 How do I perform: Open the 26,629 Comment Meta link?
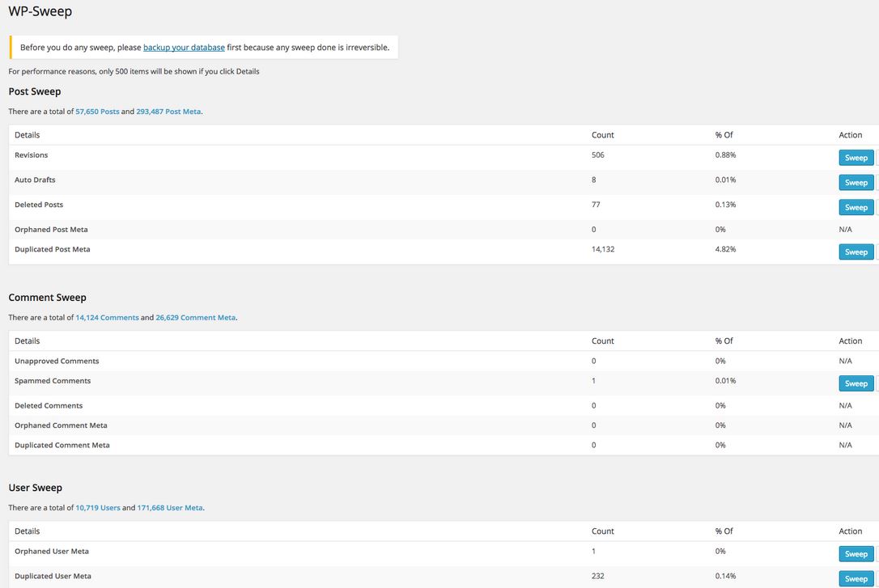196,318
